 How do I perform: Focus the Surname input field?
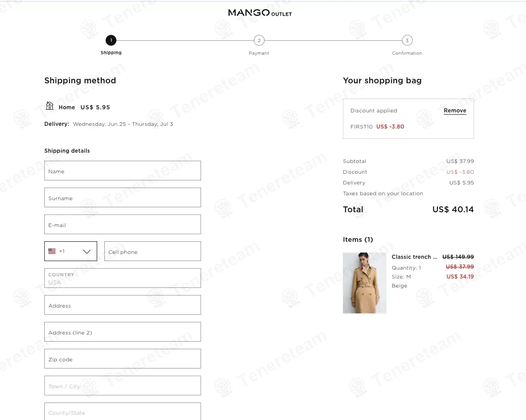coord(123,197)
